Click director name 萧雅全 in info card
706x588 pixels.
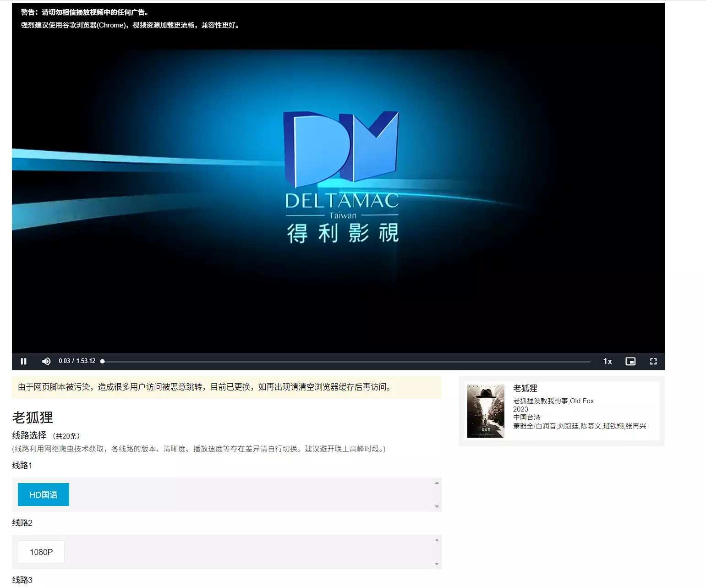pos(523,426)
